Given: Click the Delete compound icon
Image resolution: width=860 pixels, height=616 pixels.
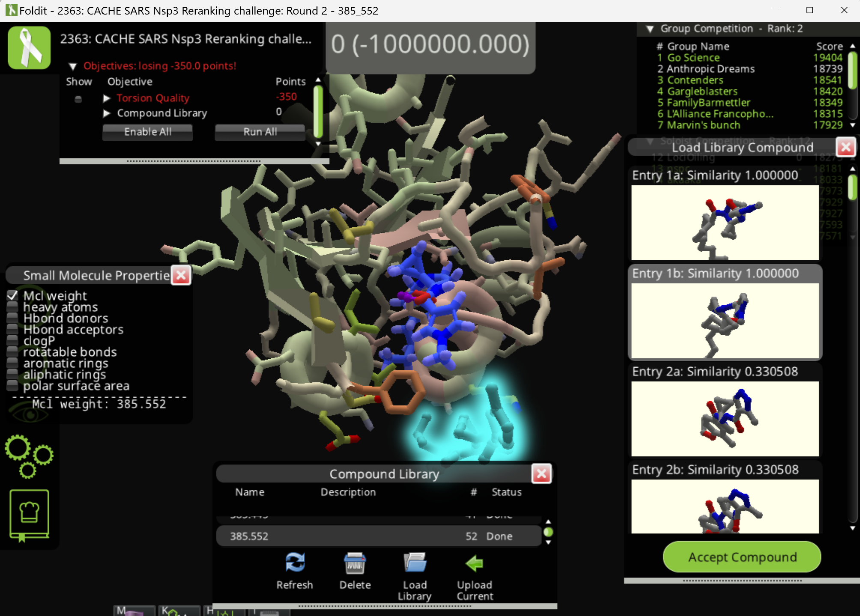Looking at the screenshot, I should 355,562.
